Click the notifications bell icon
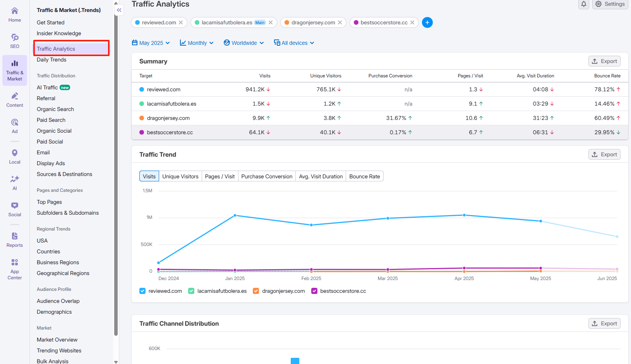This screenshot has height=364, width=631. click(x=584, y=4)
